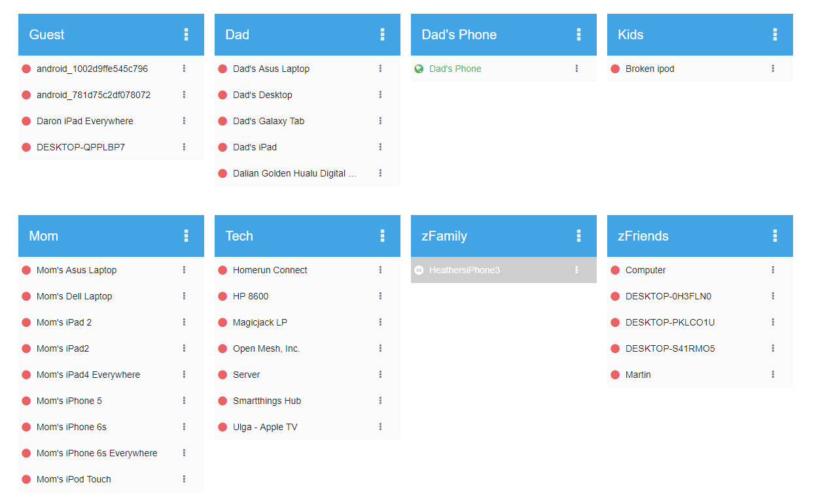Open the Kids group's three-dot menu
The width and height of the screenshot is (814, 504).
click(x=775, y=35)
